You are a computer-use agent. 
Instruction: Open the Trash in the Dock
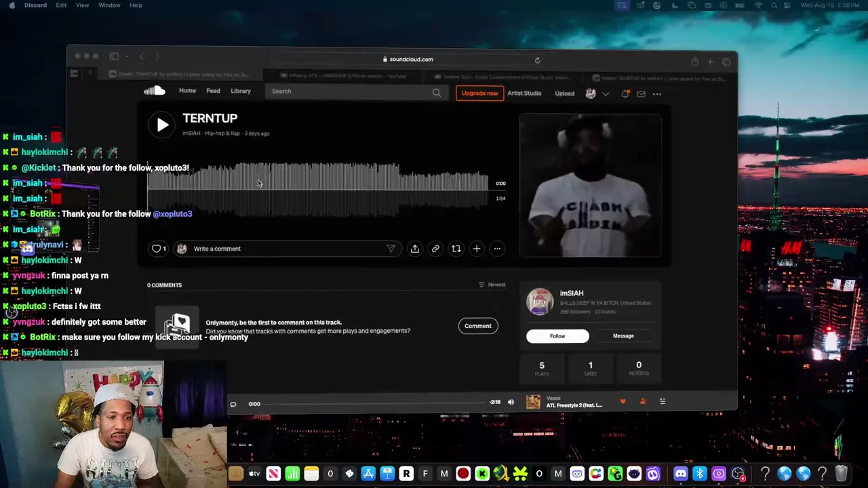(x=841, y=474)
